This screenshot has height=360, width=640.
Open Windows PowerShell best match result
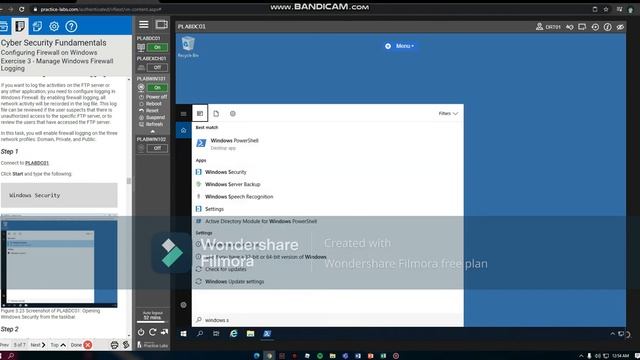[x=328, y=144]
